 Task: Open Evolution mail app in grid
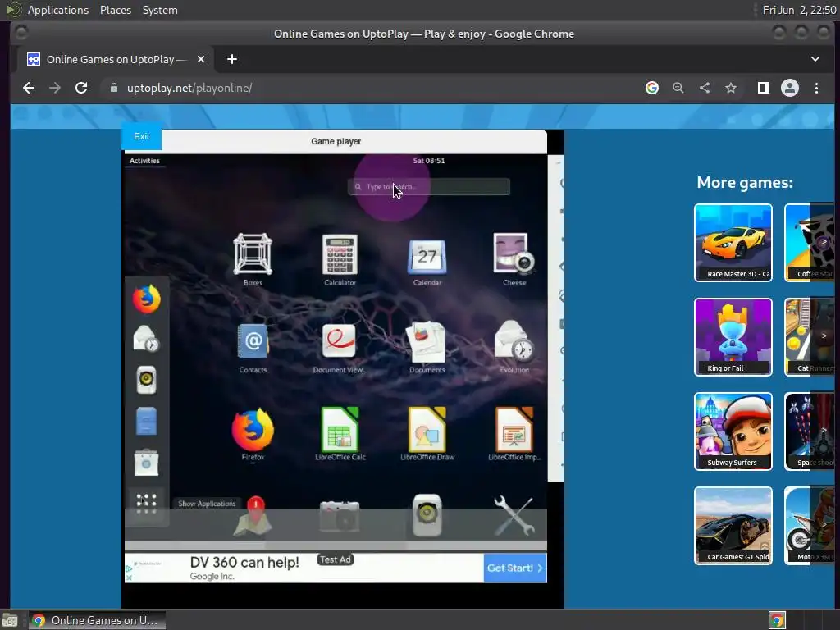(514, 340)
